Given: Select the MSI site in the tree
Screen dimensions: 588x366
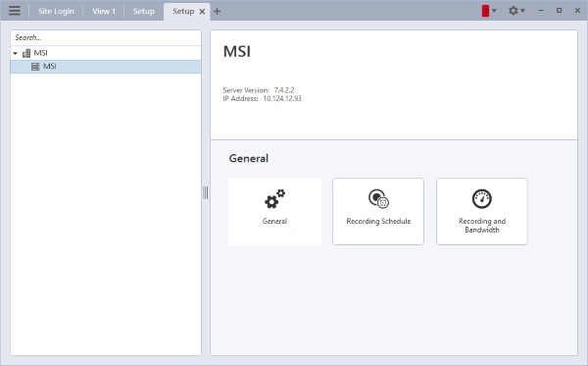Looking at the screenshot, I should [x=41, y=53].
